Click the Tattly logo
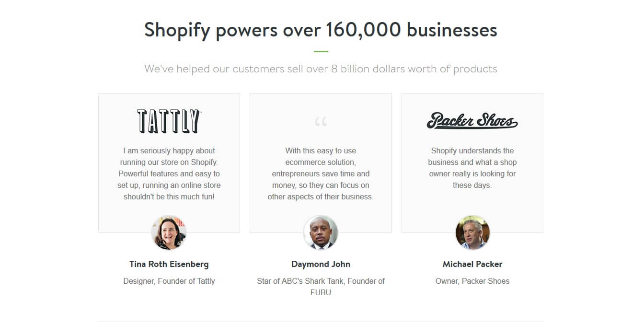 [x=169, y=121]
